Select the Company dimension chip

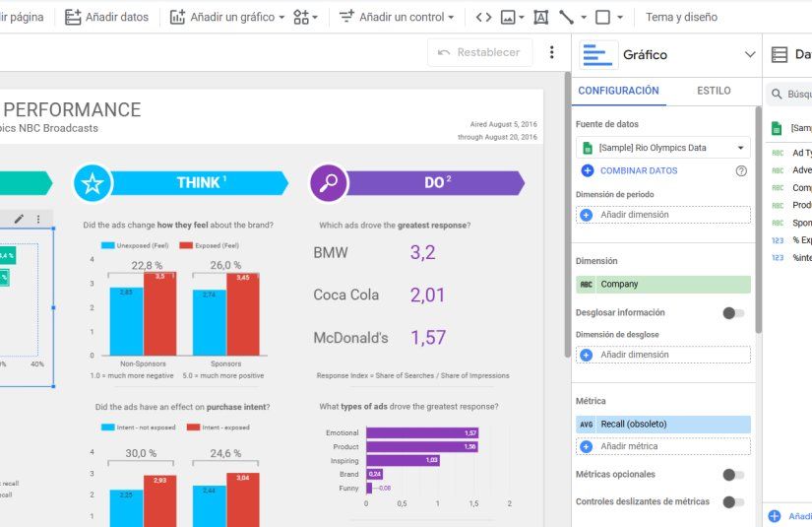click(x=662, y=285)
